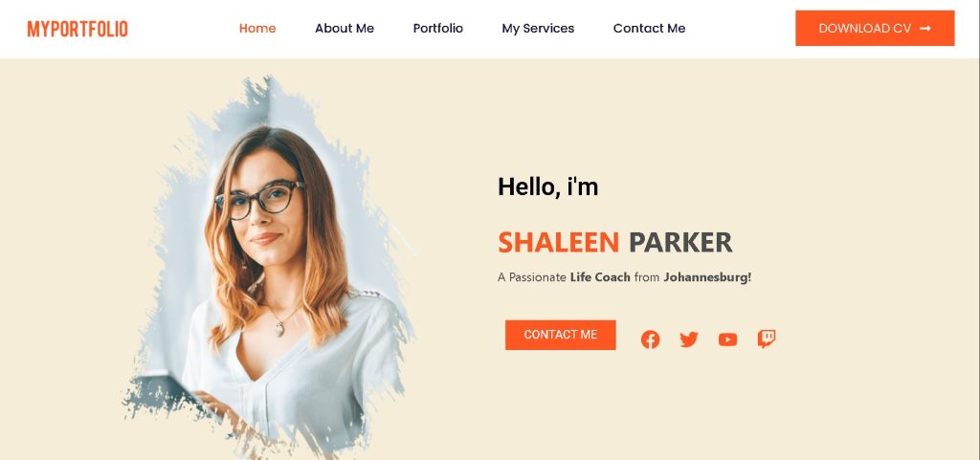Click the bold Life Coach text
The image size is (980, 460).
[600, 277]
